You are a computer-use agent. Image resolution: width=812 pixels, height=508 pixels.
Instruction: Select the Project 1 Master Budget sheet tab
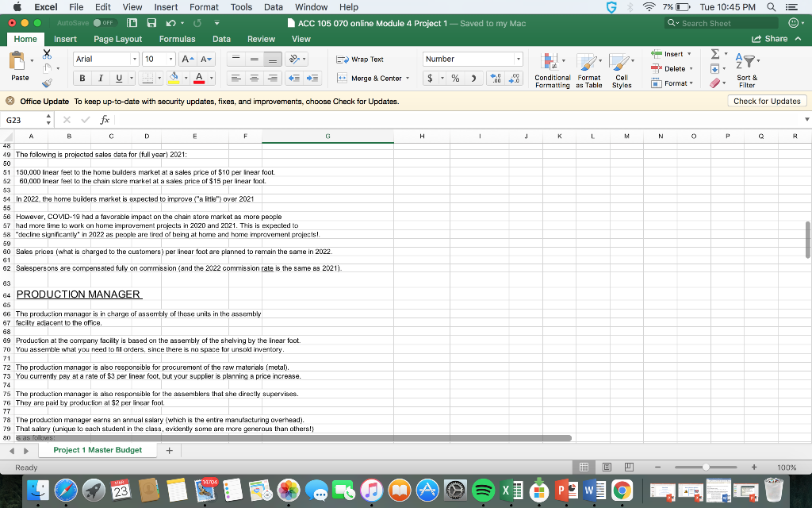click(98, 449)
